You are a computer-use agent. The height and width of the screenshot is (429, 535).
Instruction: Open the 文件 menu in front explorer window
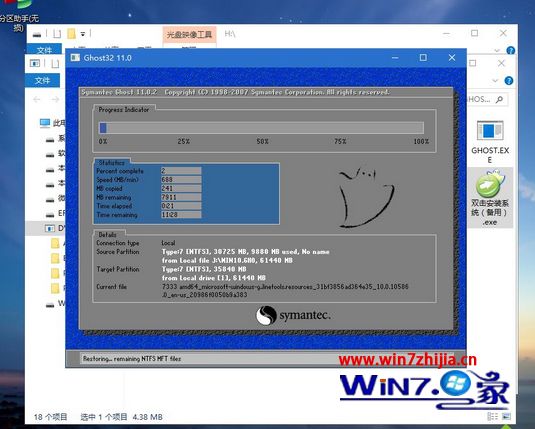(x=42, y=81)
